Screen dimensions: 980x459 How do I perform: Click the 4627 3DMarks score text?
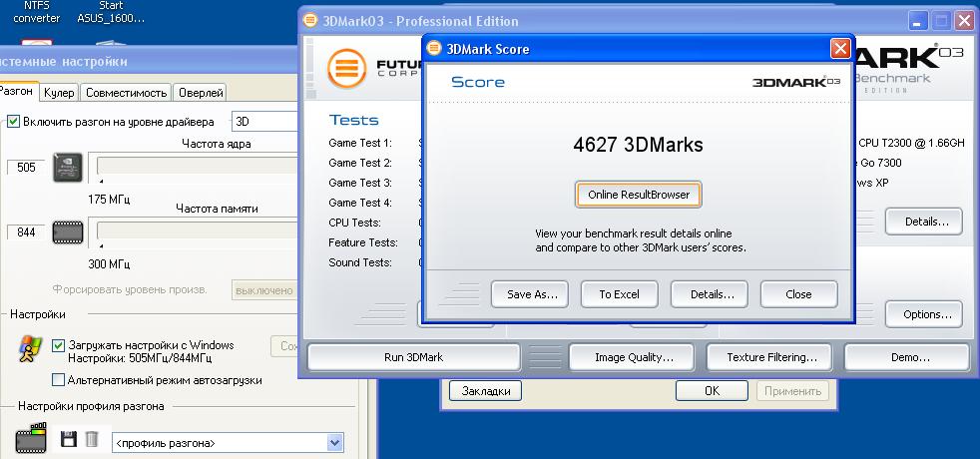[x=638, y=145]
